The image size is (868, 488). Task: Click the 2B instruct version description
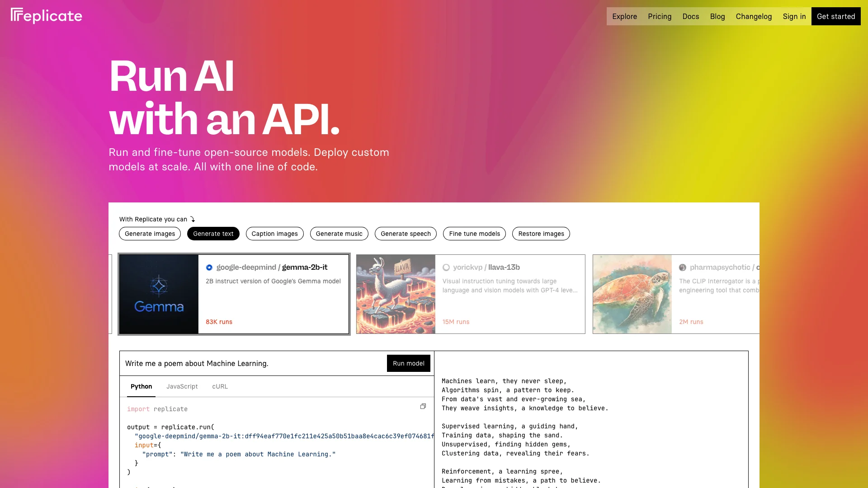pyautogui.click(x=273, y=281)
